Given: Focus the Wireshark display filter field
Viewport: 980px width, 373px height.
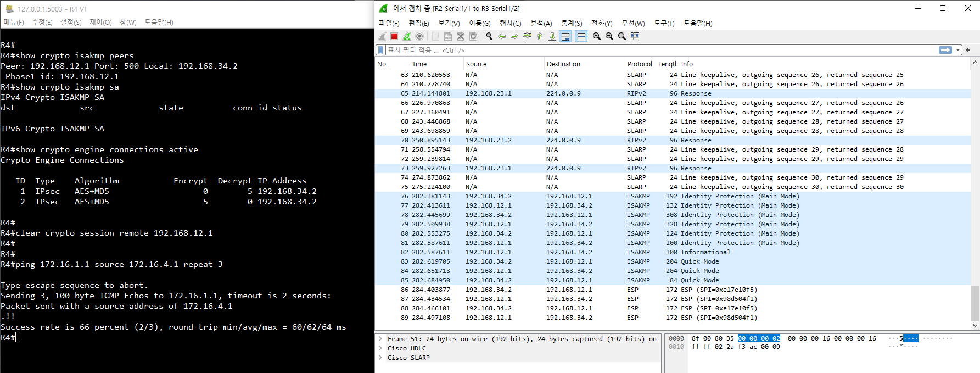Looking at the screenshot, I should pos(661,50).
